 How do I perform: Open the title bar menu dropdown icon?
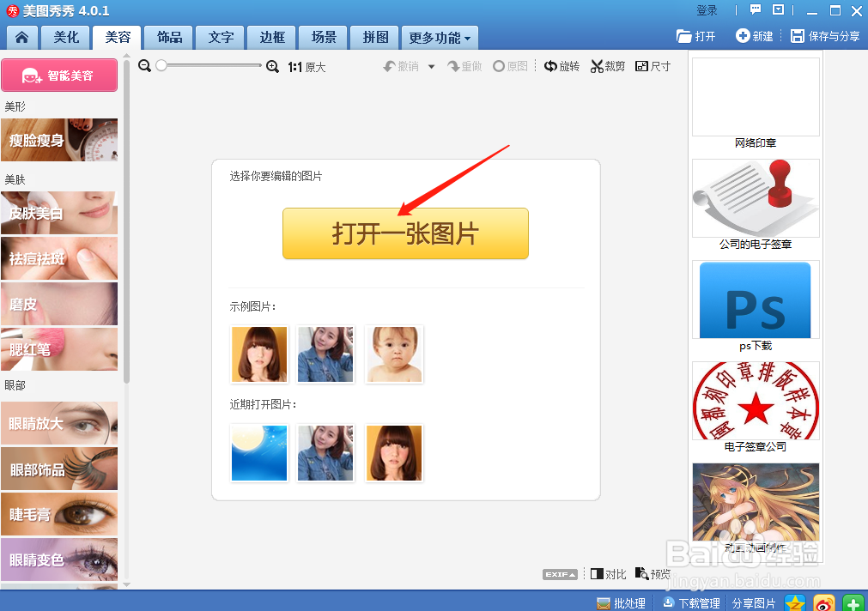tap(779, 10)
